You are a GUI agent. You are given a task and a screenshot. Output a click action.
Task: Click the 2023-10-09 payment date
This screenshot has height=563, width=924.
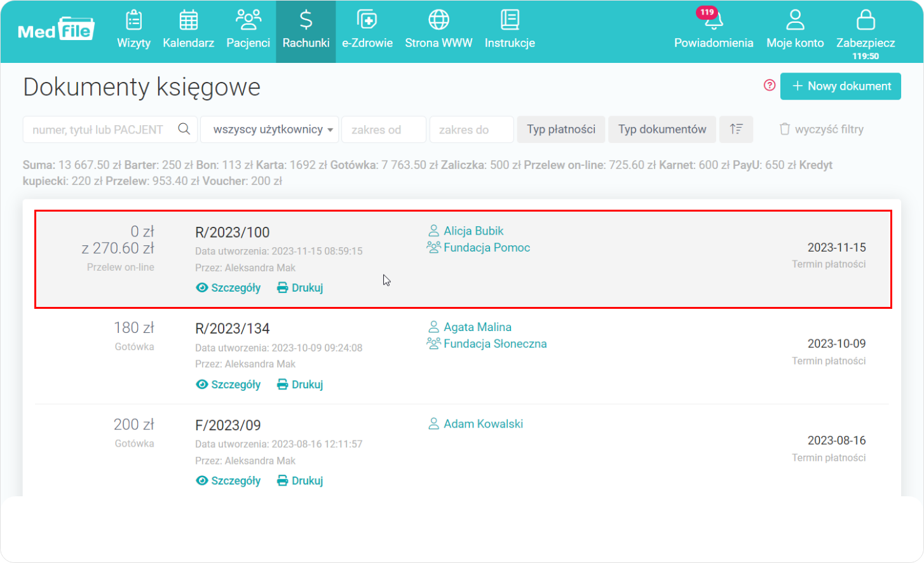click(836, 344)
